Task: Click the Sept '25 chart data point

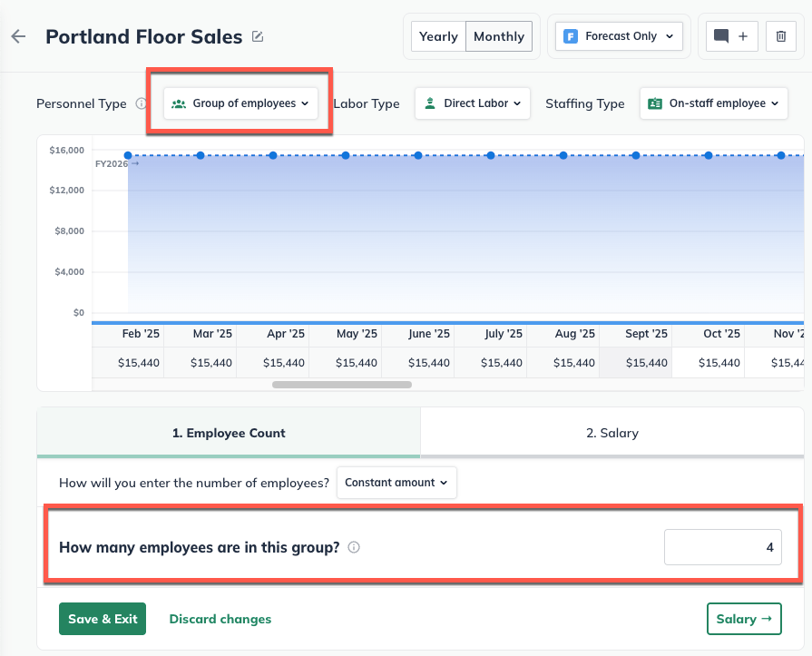Action: tap(636, 155)
